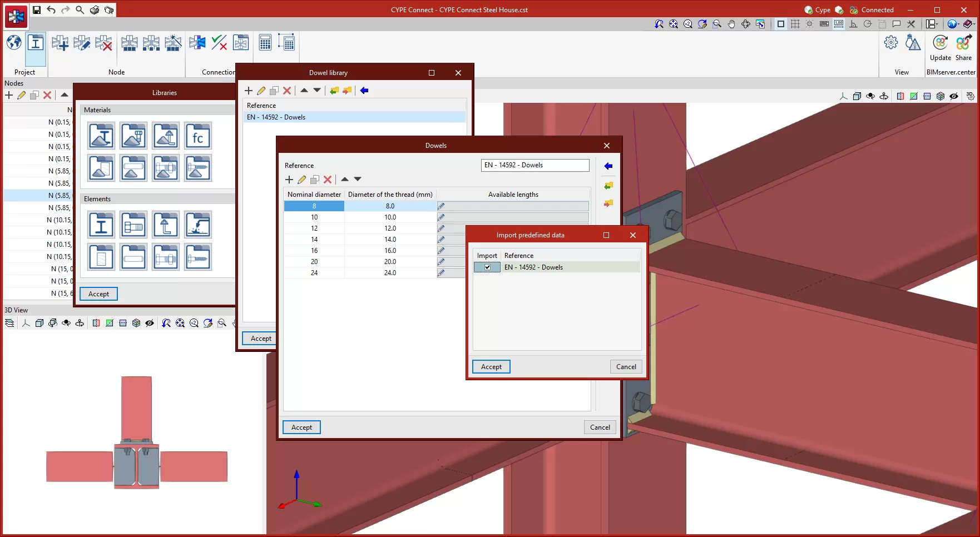Open the concrete 'fc' materials library

[x=198, y=136]
